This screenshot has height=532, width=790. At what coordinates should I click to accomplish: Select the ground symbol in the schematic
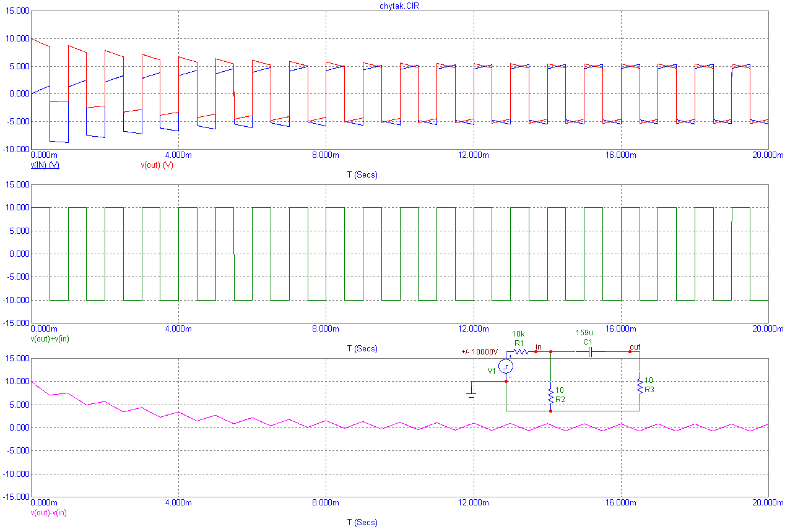[x=471, y=393]
